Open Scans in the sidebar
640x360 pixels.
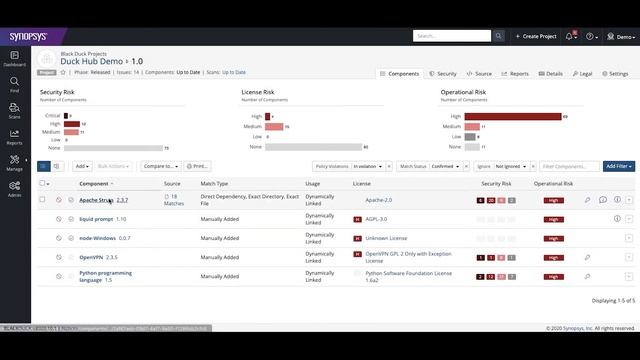click(15, 111)
